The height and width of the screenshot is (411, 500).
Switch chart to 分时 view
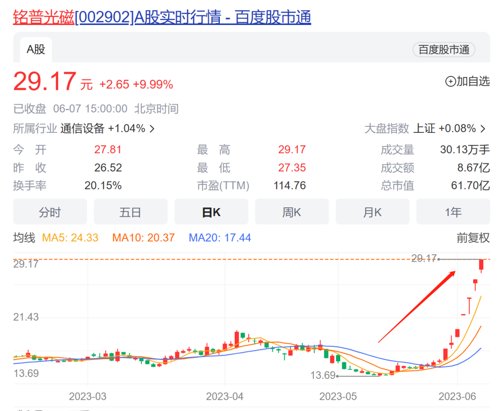click(x=50, y=212)
